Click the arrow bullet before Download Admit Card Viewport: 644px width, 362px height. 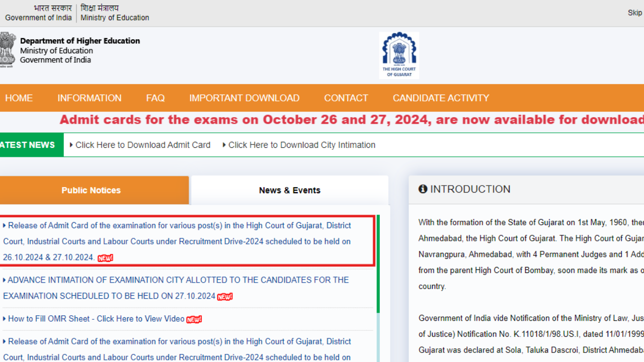pyautogui.click(x=71, y=145)
